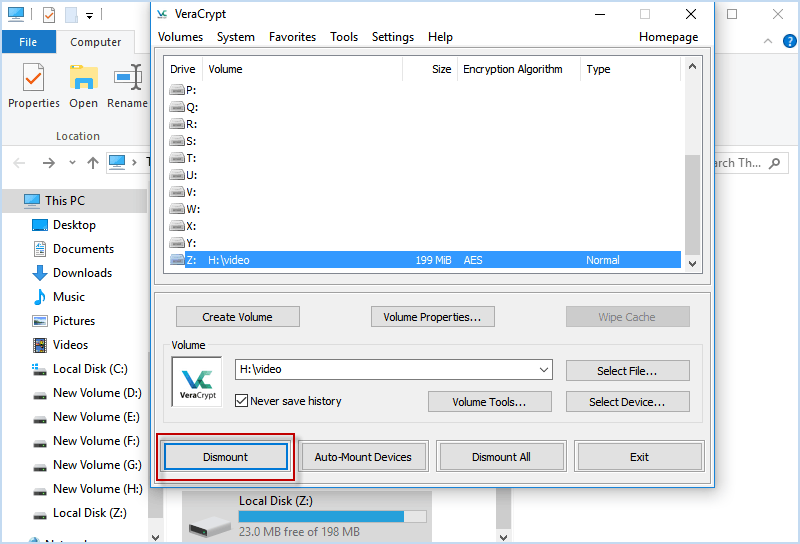Viewport: 800px width, 544px height.
Task: Click Open folder icon in Explorer ribbon
Action: click(84, 78)
